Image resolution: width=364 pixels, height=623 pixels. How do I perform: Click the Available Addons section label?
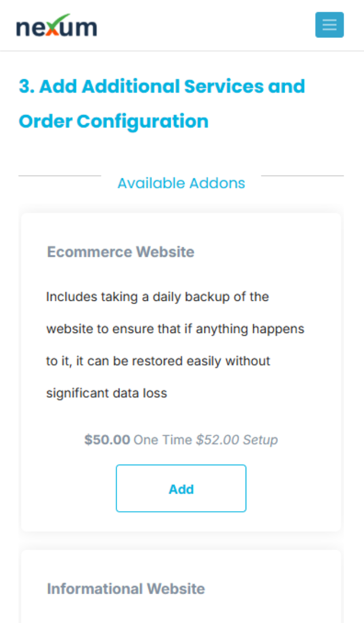pos(181,183)
